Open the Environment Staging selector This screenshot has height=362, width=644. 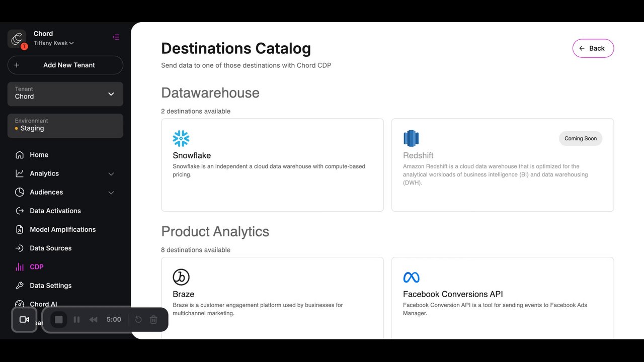click(65, 126)
